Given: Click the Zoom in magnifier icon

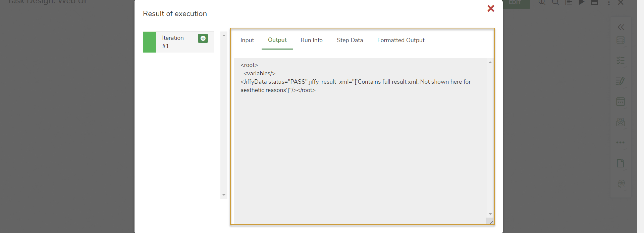Looking at the screenshot, I should click(542, 2).
